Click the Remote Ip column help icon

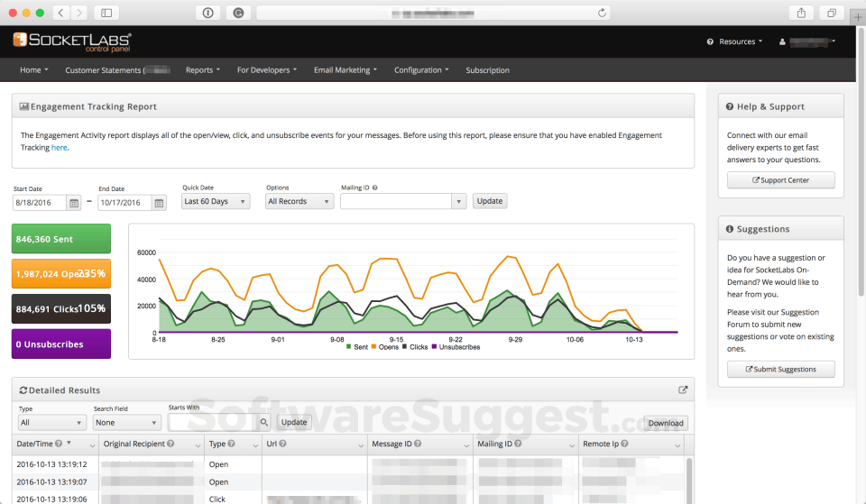pos(624,444)
